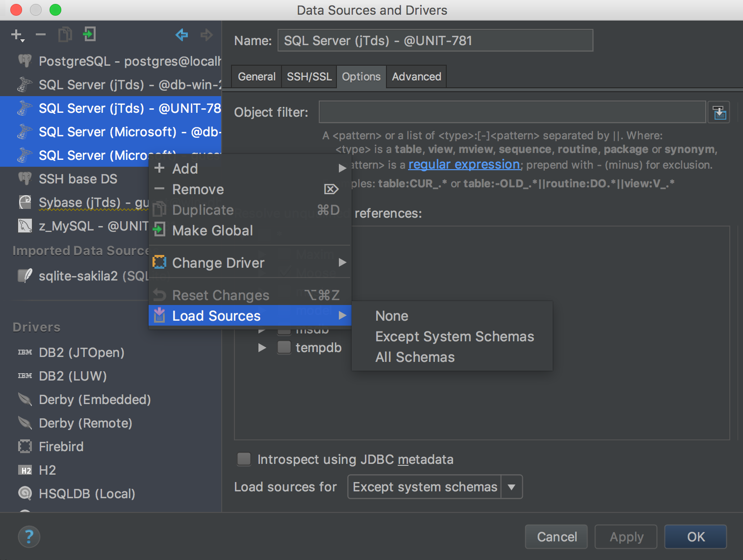
Task: Click the Remove delete-key shortcut icon
Action: point(331,189)
